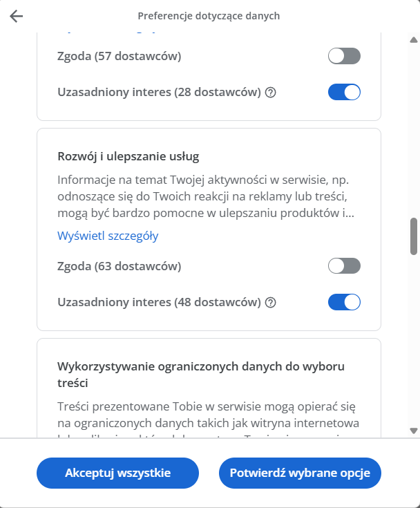420x508 pixels.
Task: Click the Preferencje dotyczące danych title
Action: click(209, 16)
